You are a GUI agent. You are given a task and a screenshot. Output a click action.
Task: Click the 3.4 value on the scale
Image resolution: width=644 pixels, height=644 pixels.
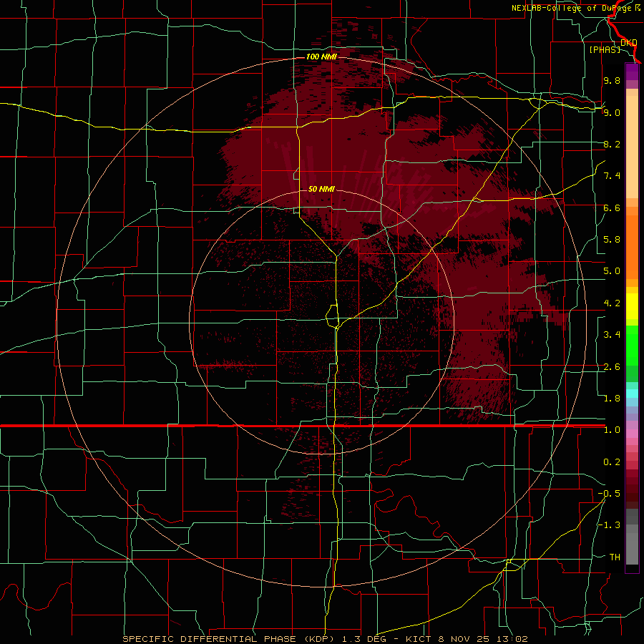click(x=612, y=334)
